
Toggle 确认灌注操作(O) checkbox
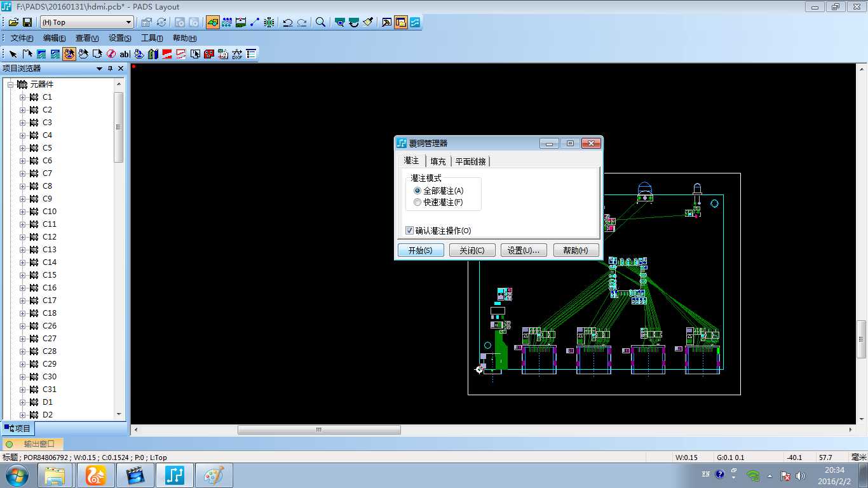pos(410,231)
